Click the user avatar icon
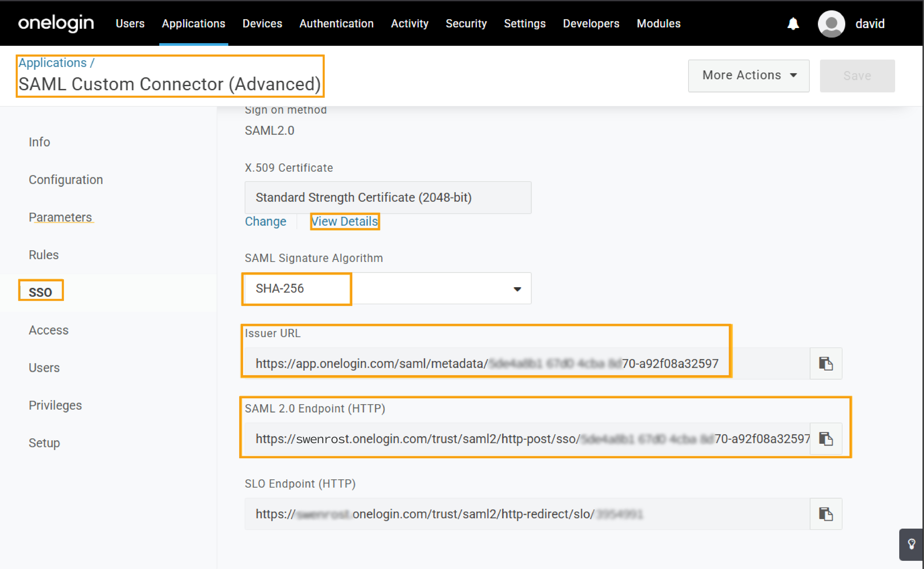This screenshot has height=569, width=924. point(831,24)
